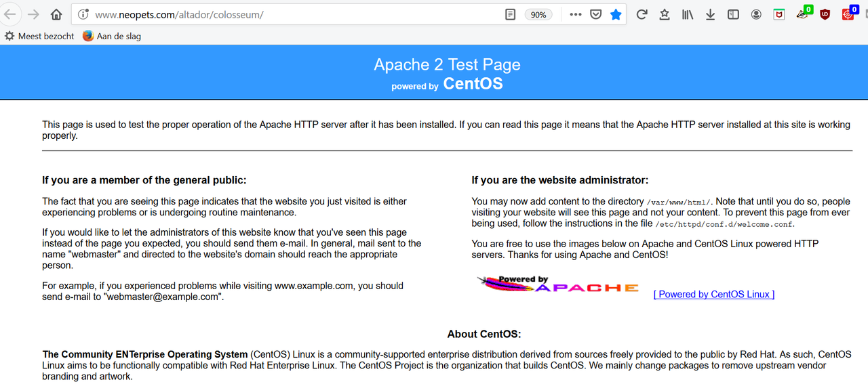Click heading If you are a member of the general public

tap(144, 180)
